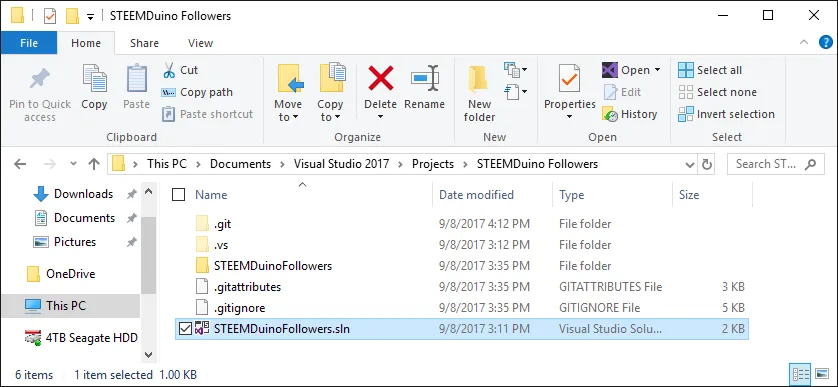Expand the Open button dropdown arrow
Image resolution: width=838 pixels, height=387 pixels.
(x=657, y=70)
